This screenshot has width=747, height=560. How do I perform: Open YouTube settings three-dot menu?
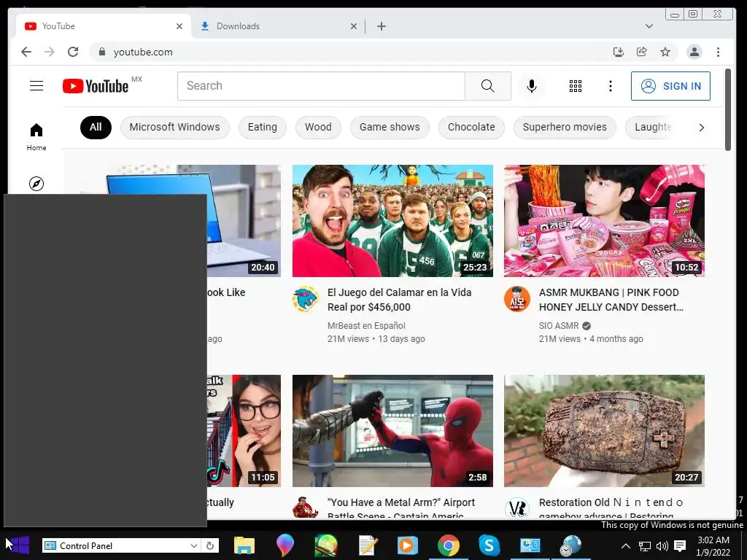(611, 86)
